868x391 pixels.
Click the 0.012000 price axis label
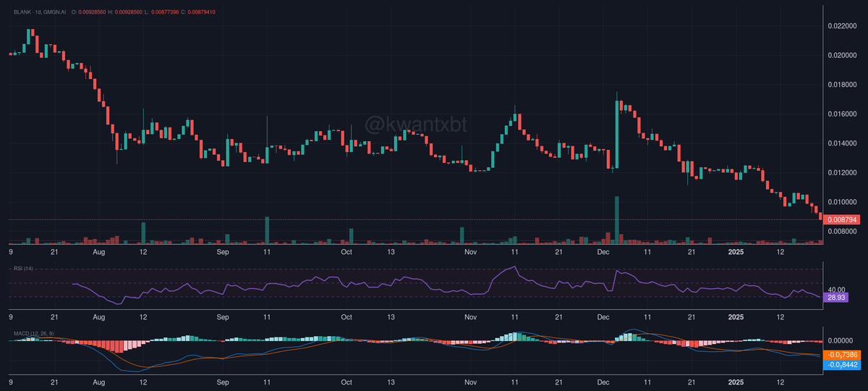[x=842, y=172]
